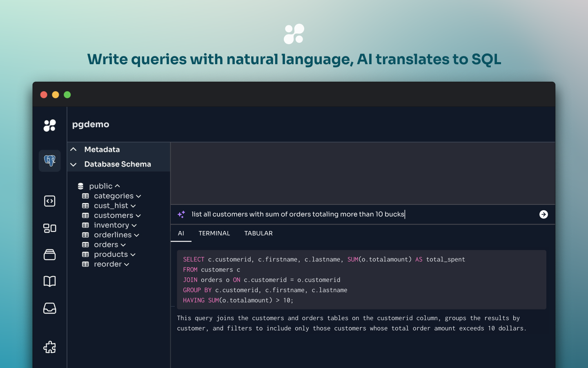
Task: Expand the orderlines table dropdown
Action: pos(138,235)
